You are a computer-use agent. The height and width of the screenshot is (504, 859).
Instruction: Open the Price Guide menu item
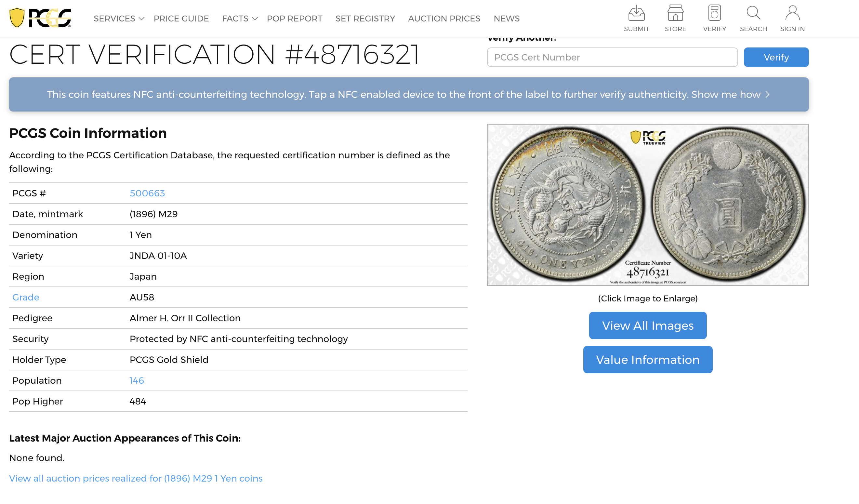(x=181, y=19)
